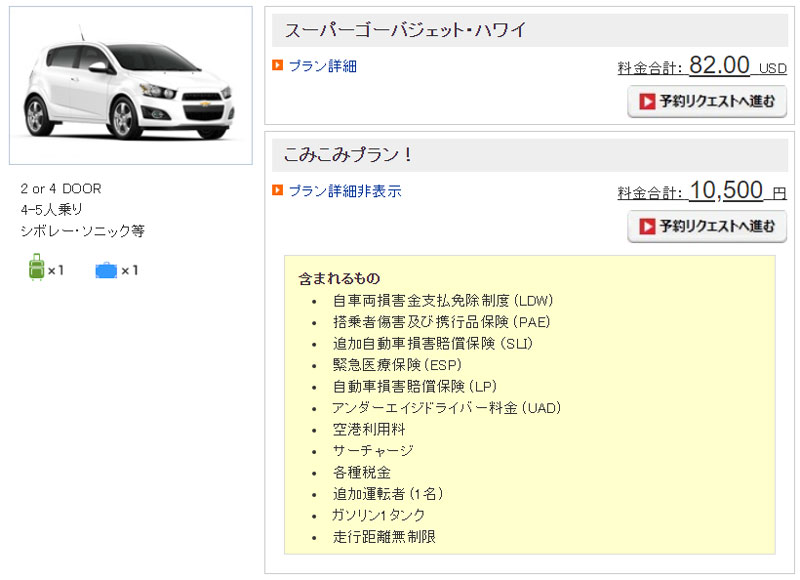Collapse details via プラン詳細非表示 link

point(345,191)
